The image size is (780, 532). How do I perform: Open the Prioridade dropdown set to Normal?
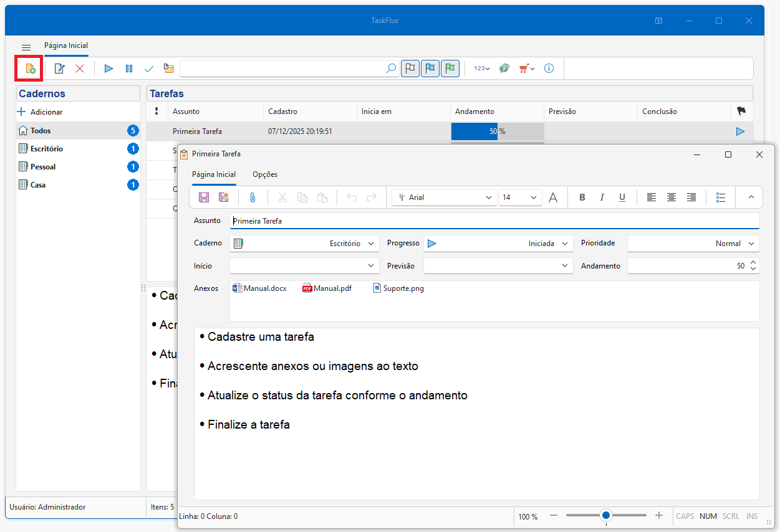pos(693,244)
